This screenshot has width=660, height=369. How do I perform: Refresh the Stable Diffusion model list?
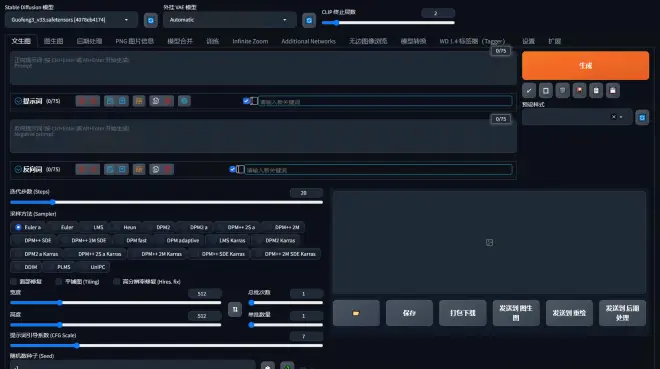coord(151,20)
